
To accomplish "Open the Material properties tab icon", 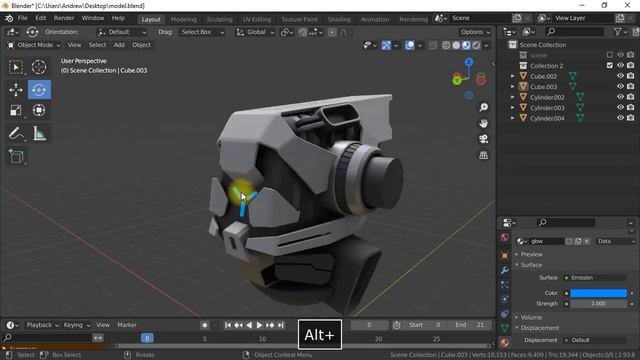I will pos(504,342).
